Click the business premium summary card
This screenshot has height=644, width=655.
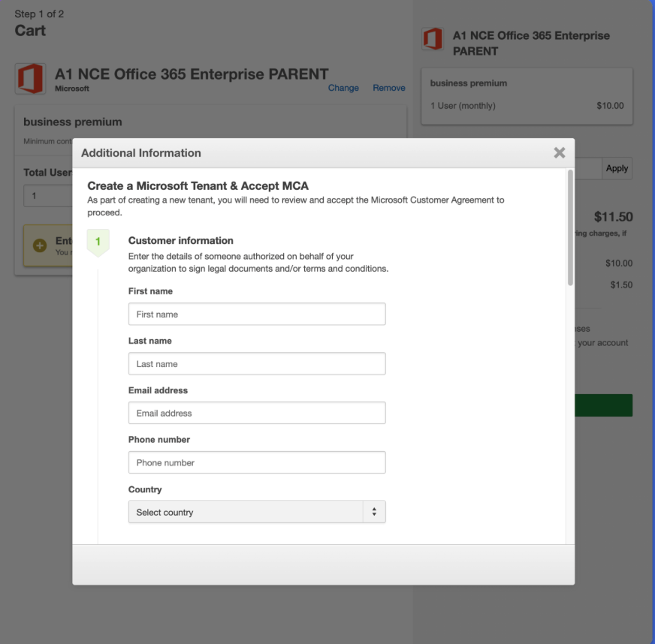527,96
